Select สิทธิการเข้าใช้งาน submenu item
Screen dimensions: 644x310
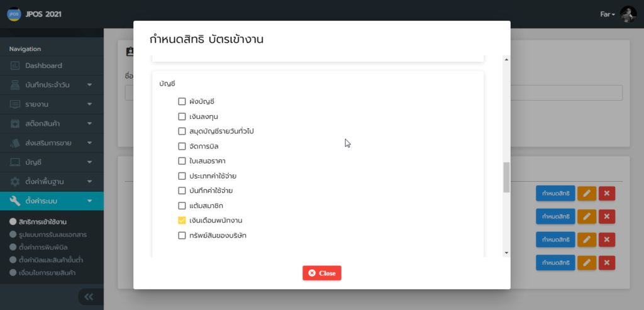[x=43, y=222]
